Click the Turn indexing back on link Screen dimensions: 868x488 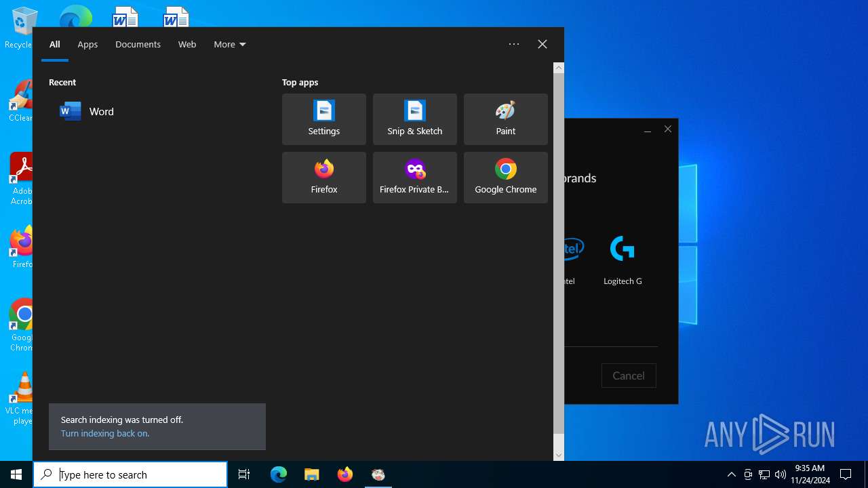105,433
